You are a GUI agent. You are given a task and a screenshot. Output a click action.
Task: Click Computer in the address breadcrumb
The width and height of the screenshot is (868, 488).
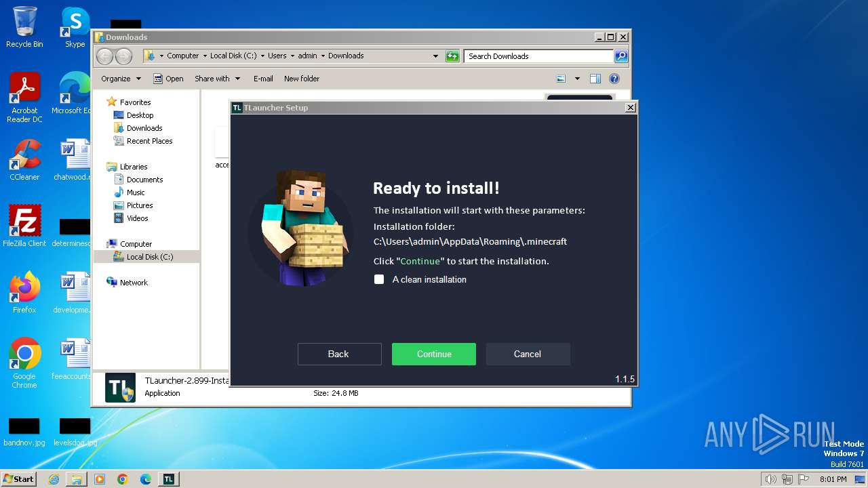click(x=183, y=56)
